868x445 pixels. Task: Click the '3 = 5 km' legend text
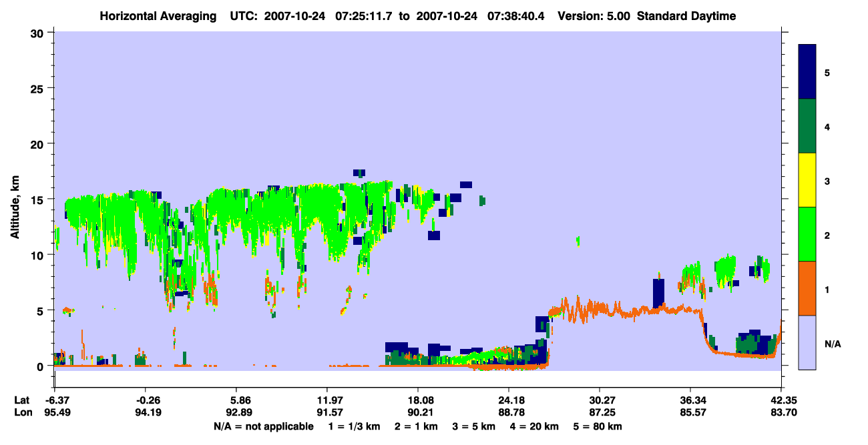pyautogui.click(x=475, y=426)
